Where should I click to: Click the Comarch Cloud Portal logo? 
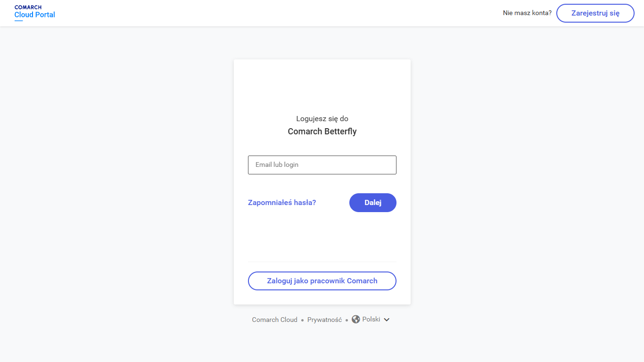pyautogui.click(x=34, y=12)
